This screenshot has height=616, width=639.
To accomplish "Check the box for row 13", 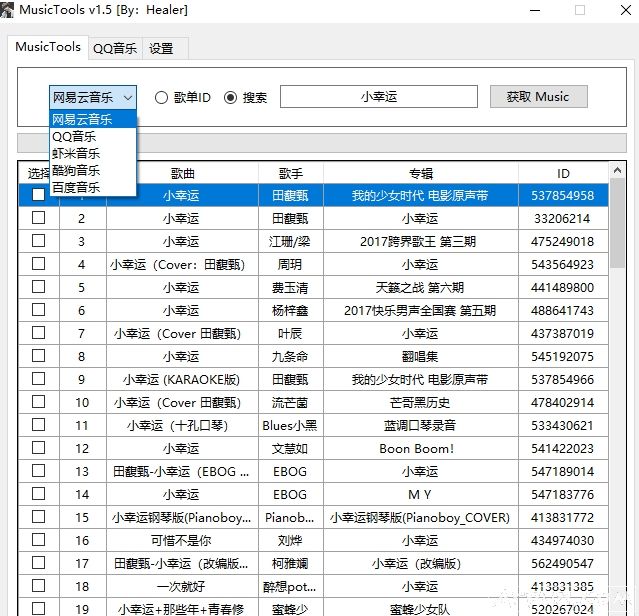I will (38, 471).
